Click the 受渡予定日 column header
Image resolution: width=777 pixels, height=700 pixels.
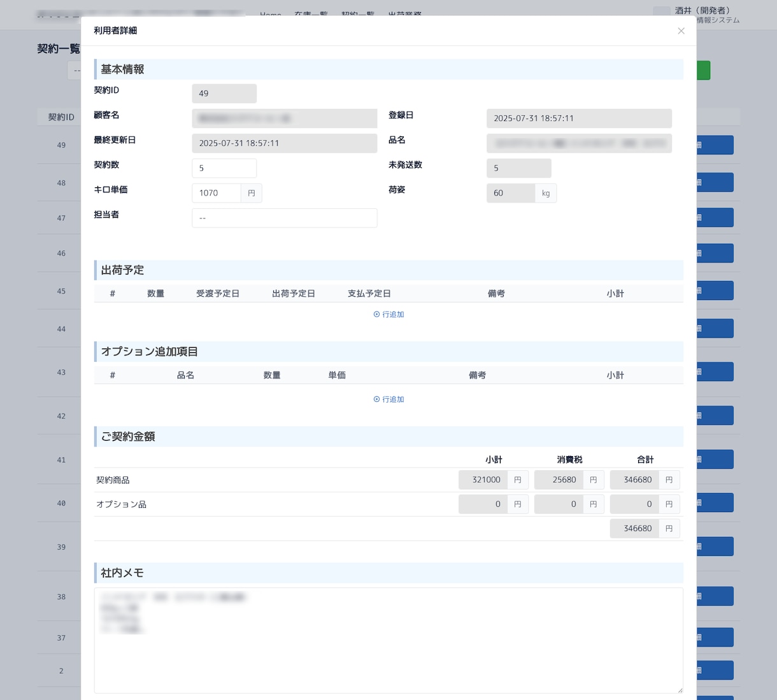pyautogui.click(x=218, y=294)
